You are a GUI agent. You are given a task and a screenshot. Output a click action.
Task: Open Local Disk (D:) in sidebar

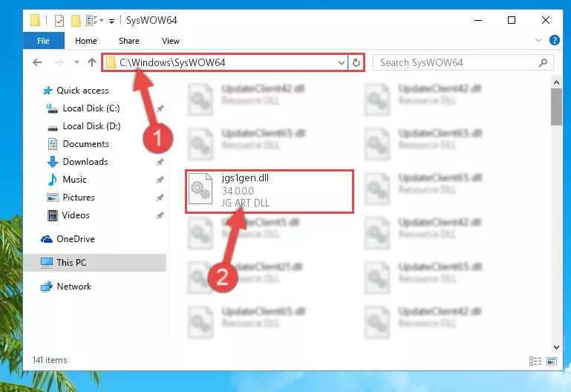[x=91, y=126]
